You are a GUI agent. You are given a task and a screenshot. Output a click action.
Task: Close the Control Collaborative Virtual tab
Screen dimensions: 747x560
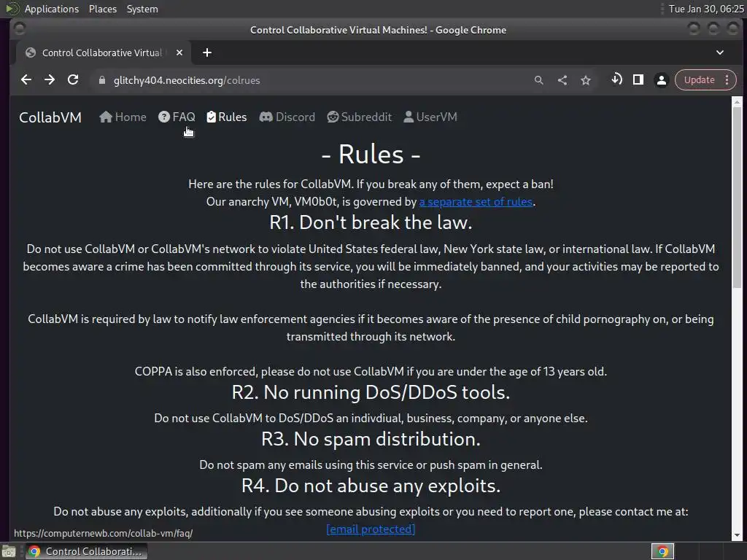(179, 52)
